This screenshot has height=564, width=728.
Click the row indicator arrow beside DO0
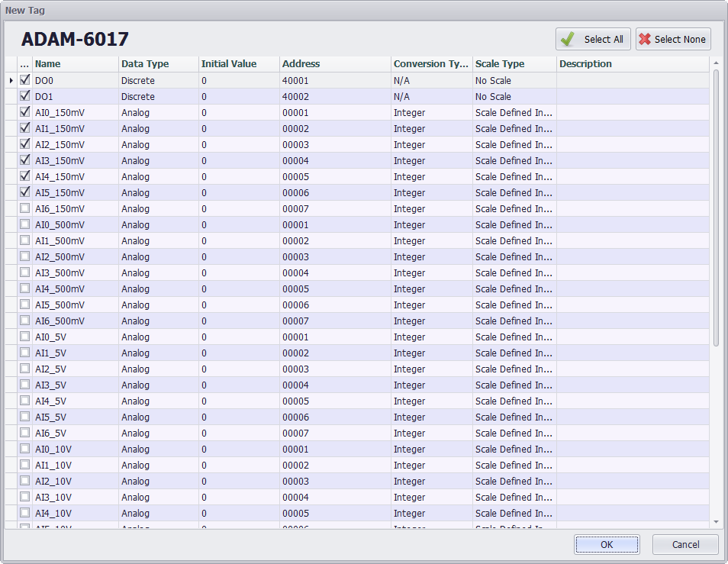coord(11,80)
